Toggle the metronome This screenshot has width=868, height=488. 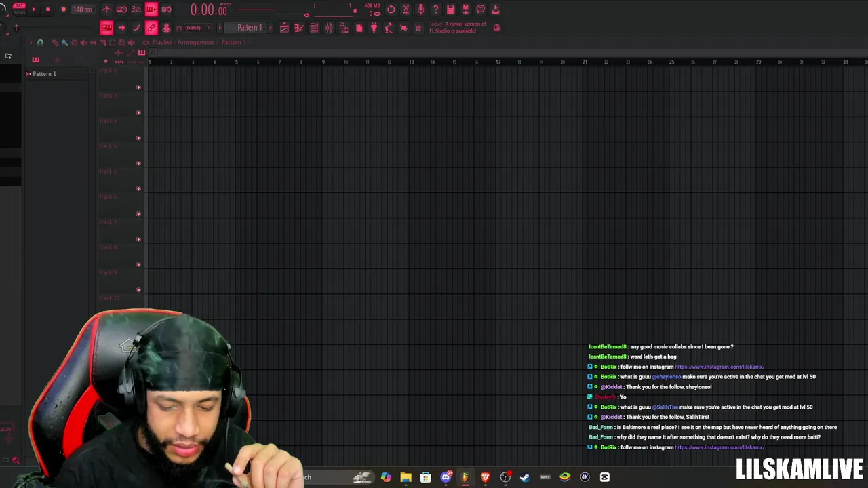click(x=106, y=9)
